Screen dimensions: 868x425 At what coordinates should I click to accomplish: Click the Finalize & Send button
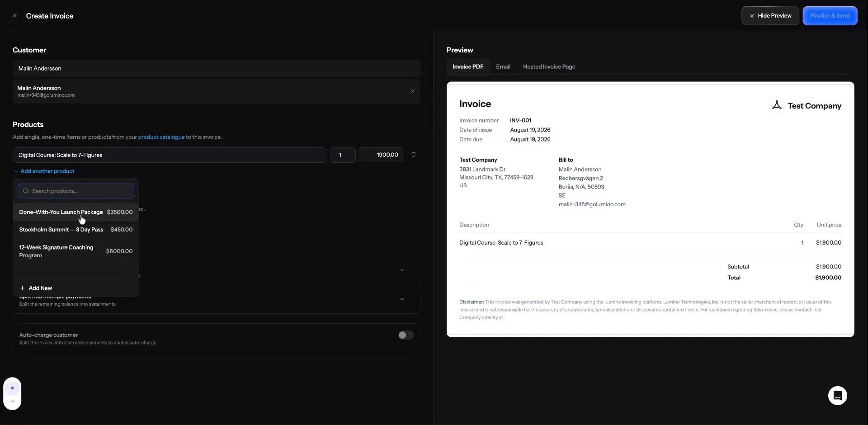[x=830, y=16]
